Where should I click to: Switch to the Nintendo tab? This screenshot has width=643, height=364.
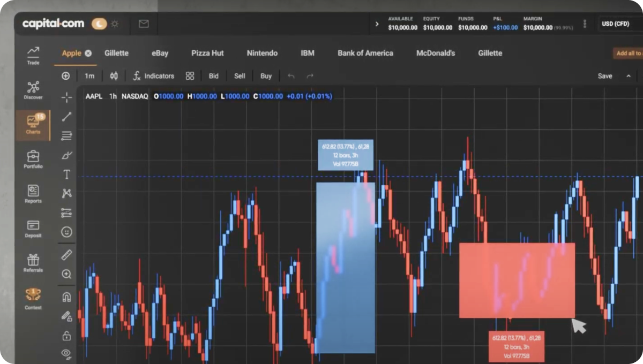pos(262,53)
